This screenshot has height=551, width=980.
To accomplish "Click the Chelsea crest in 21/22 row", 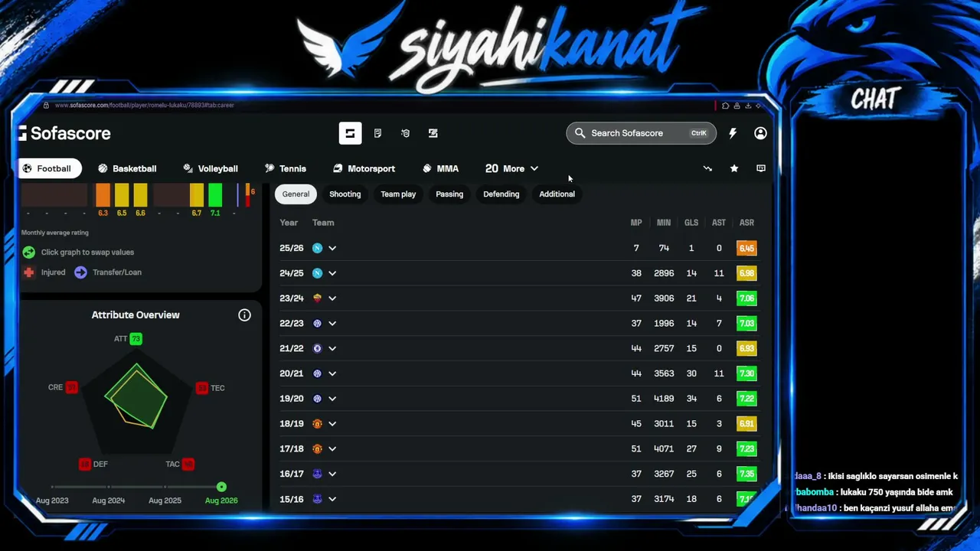I will click(x=317, y=348).
